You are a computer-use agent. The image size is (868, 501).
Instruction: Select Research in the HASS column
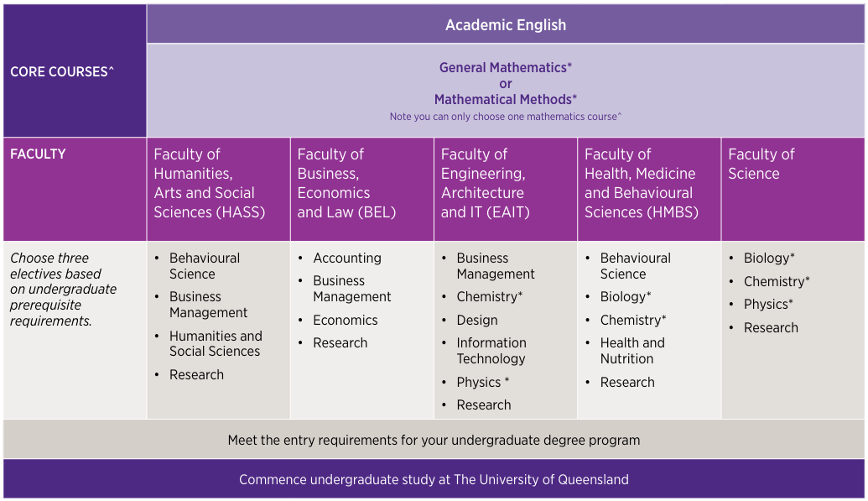tap(196, 374)
